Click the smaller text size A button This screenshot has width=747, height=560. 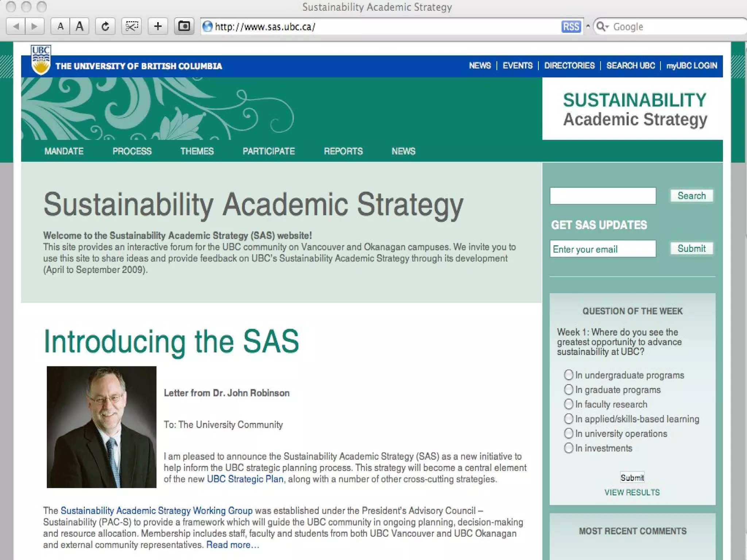61,27
